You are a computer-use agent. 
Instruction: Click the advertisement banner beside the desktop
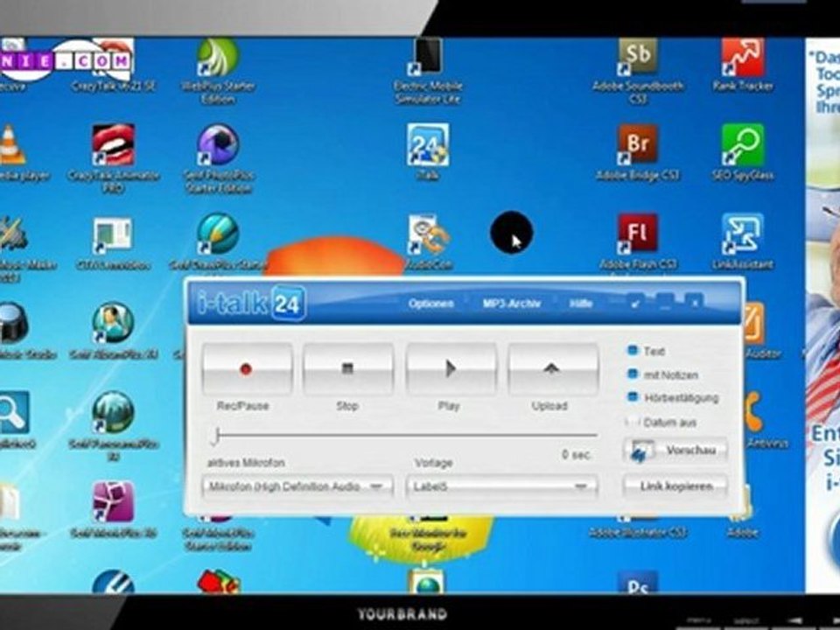[822, 315]
